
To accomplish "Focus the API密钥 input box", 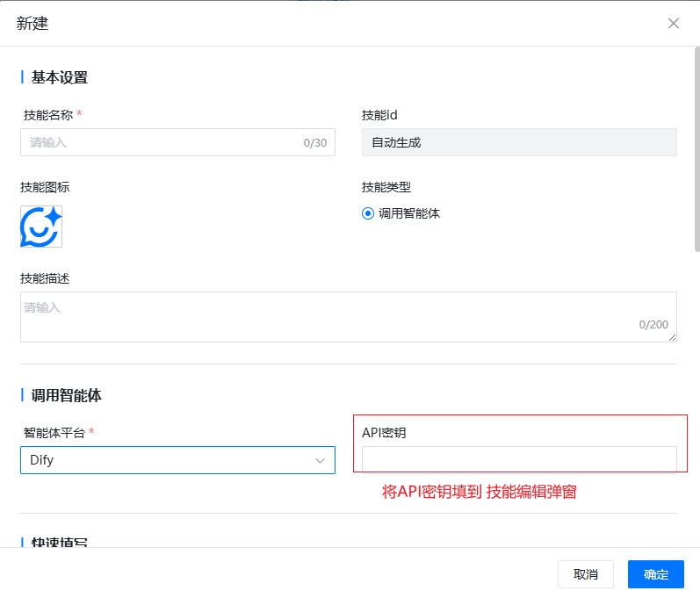I will tap(518, 459).
